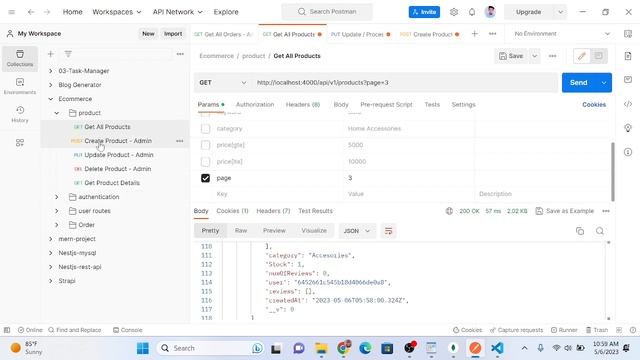Switch to the Headers (8) request tab
This screenshot has height=360, width=640.
pyautogui.click(x=303, y=104)
